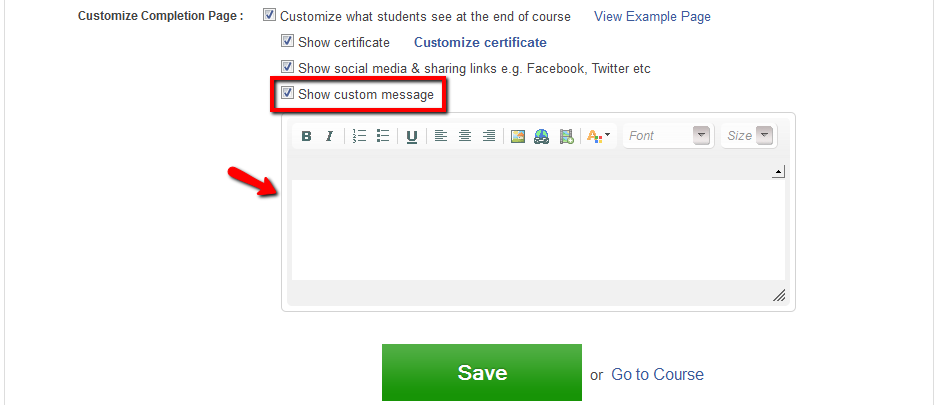Apply italic formatting in editor

click(329, 136)
